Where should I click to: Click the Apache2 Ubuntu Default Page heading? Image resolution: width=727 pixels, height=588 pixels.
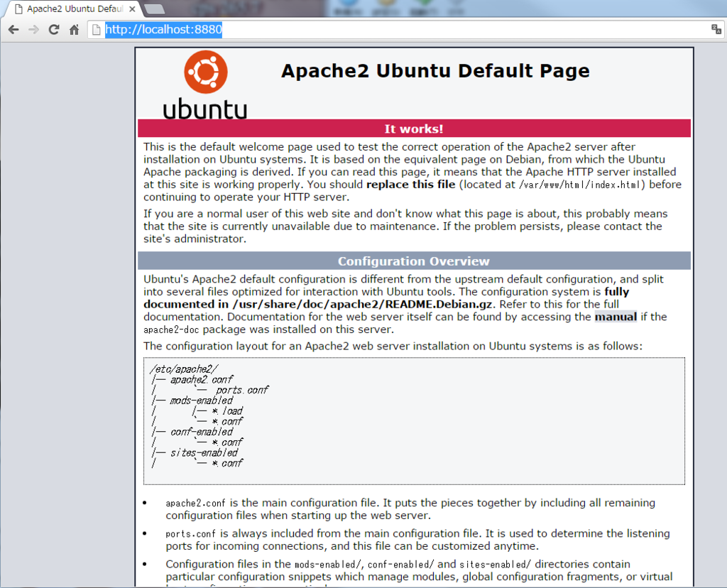435,71
